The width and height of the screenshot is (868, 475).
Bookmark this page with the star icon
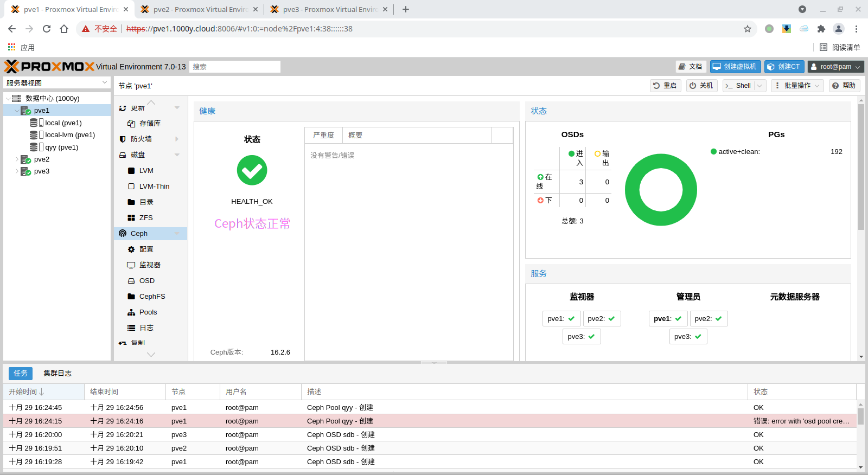(x=748, y=29)
